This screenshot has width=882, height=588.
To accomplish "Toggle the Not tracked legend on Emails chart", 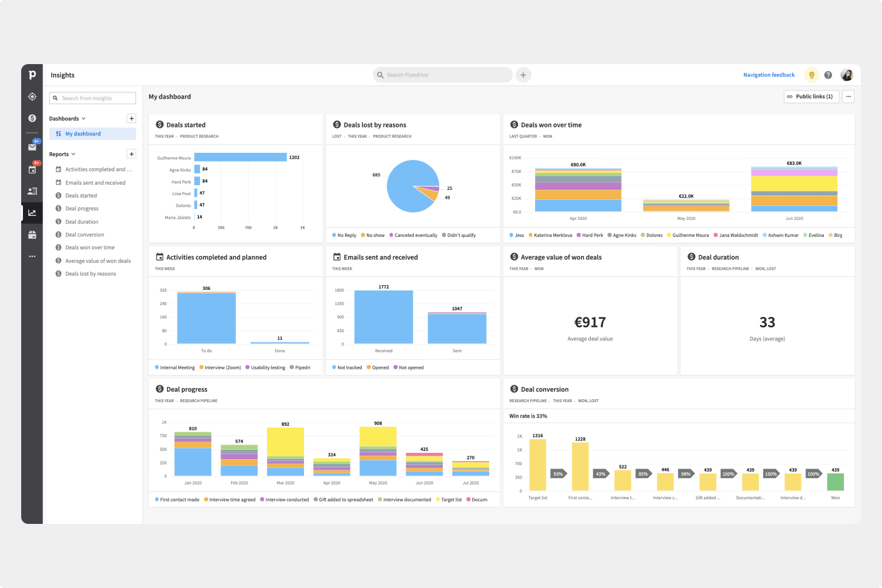I will coord(347,367).
